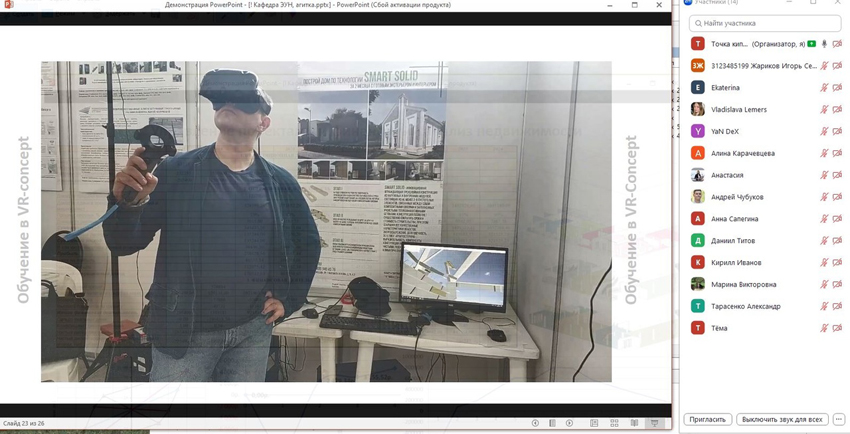Click camera-off icon of Точка кип organizer row
This screenshot has width=850, height=434.
tap(838, 44)
